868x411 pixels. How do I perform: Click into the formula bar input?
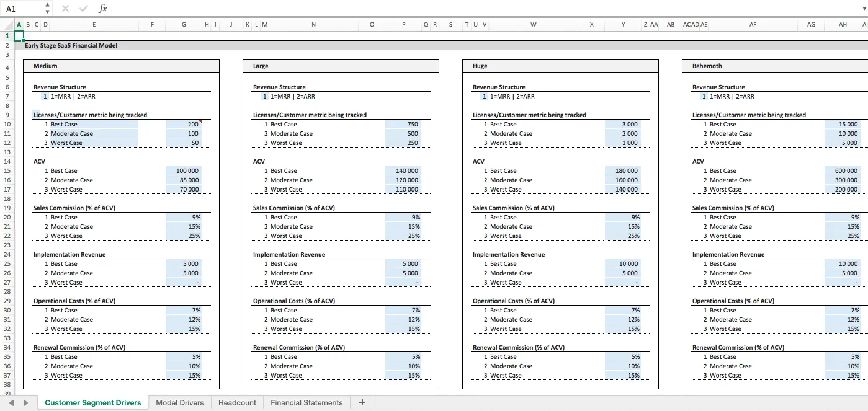point(484,9)
